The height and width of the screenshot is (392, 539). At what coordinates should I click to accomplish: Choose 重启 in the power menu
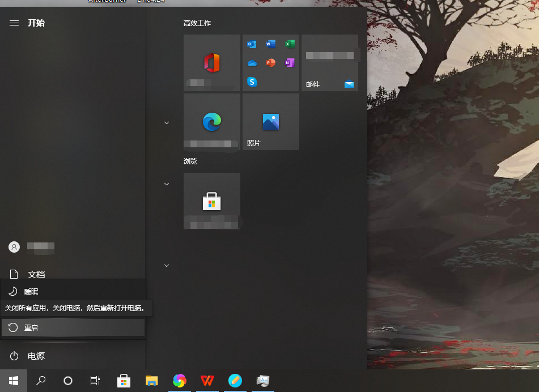[x=73, y=327]
